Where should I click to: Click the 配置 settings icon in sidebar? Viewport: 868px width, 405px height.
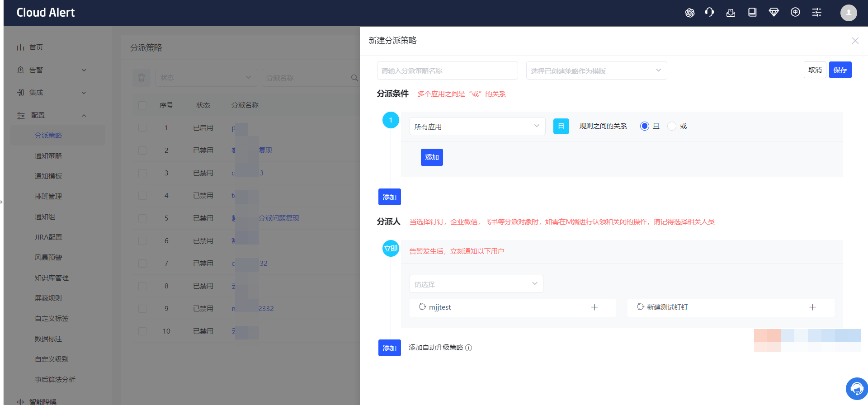click(21, 116)
